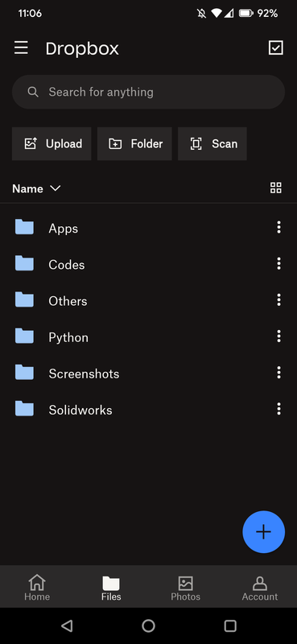Tap the blue plus floating button
This screenshot has width=297, height=644.
point(263,532)
